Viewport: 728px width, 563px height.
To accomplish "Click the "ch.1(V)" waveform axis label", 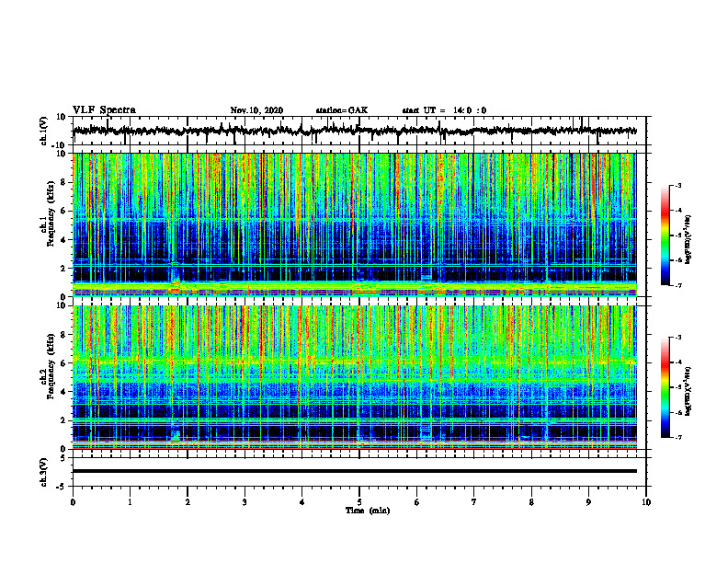I will [43, 131].
